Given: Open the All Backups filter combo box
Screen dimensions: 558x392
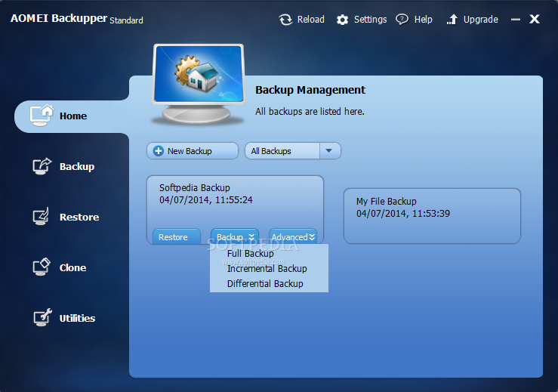Looking at the screenshot, I should click(x=292, y=151).
